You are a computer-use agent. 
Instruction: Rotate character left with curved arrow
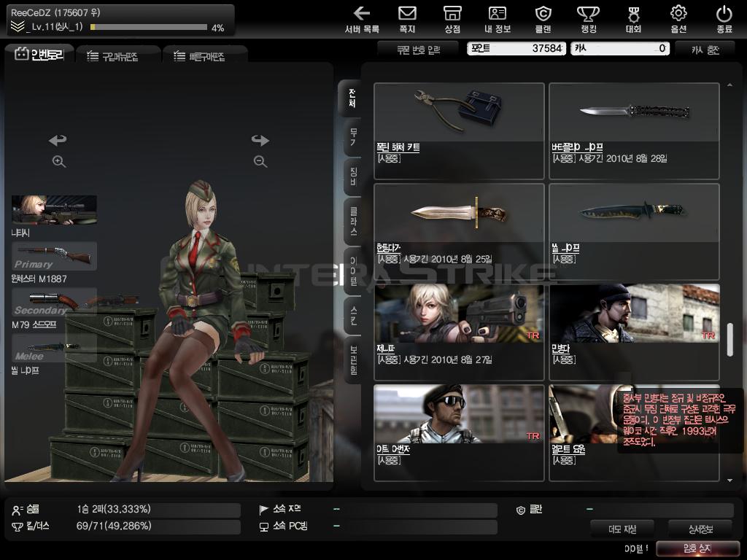[x=58, y=140]
